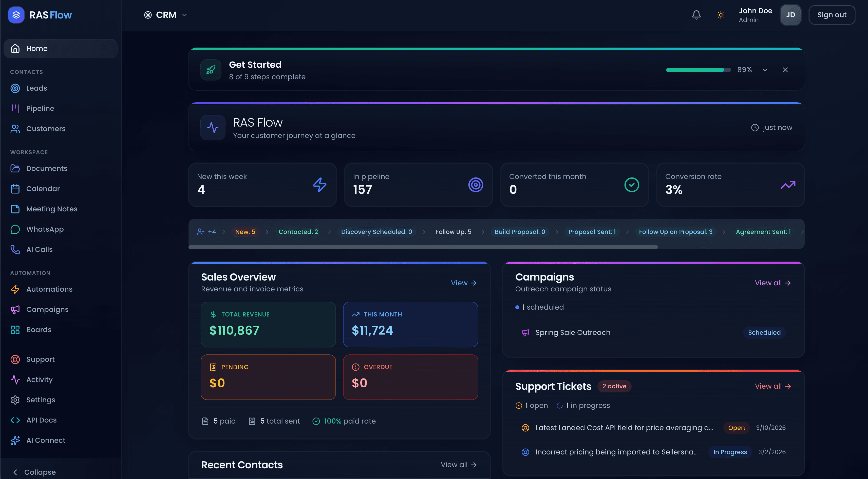Image resolution: width=868 pixels, height=479 pixels.
Task: Select Pipeline in the sidebar
Action: click(40, 108)
